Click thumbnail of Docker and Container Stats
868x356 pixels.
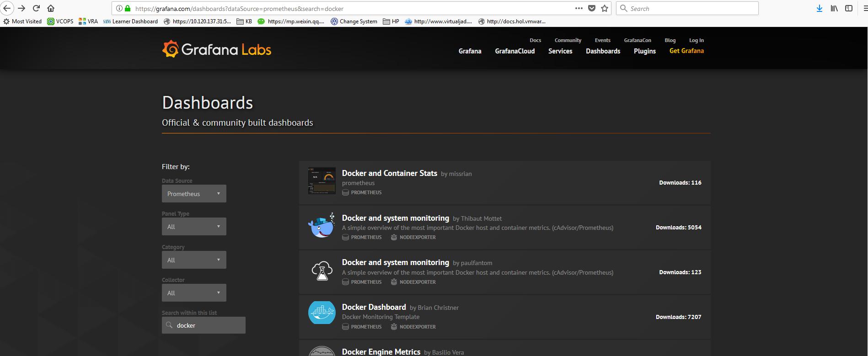coord(322,181)
